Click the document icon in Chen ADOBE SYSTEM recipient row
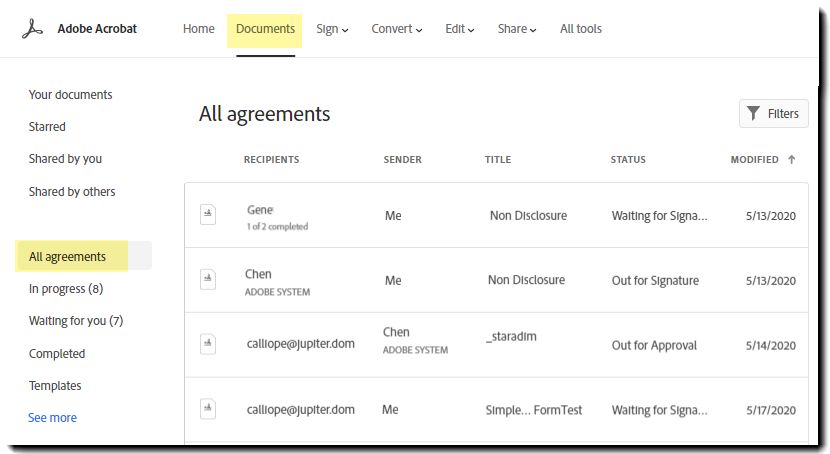Screen dimensions: 830x454 point(208,279)
